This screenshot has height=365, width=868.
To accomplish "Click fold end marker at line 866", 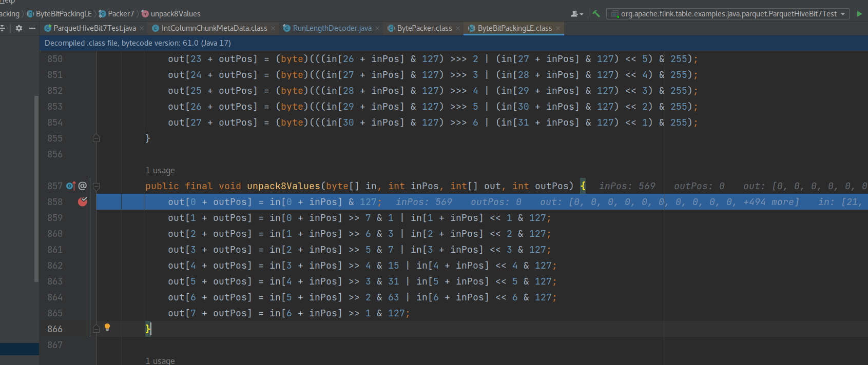I will pos(96,329).
